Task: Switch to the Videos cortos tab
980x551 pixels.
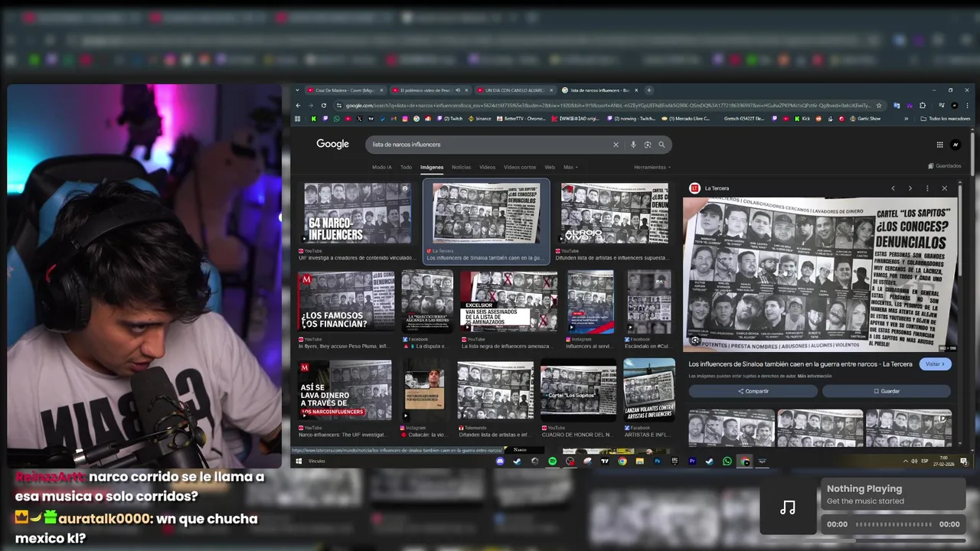Action: (x=520, y=167)
